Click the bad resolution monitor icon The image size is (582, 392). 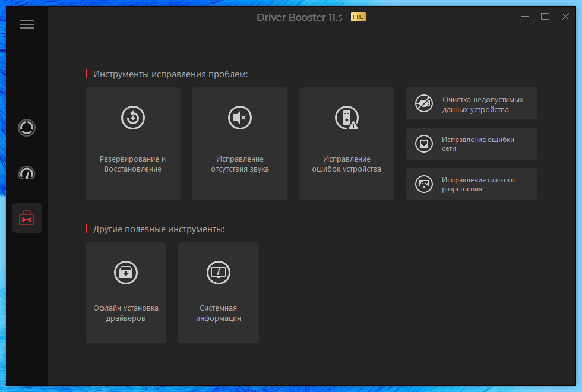pyautogui.click(x=424, y=184)
